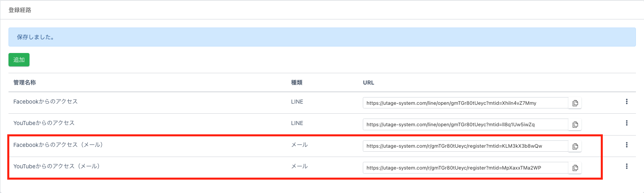The height and width of the screenshot is (193, 644).
Task: Open three-dot menu for YouTubeからのアクセス LINE row
Action: (626, 123)
